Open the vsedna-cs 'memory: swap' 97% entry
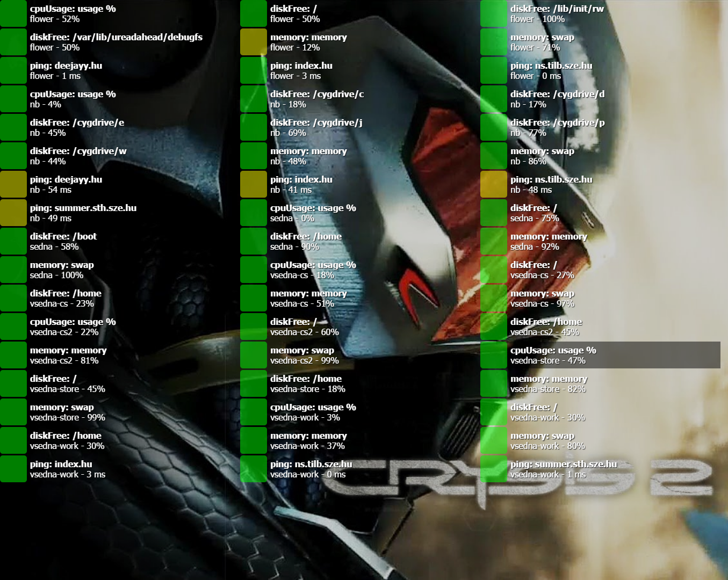Screen dimensions: 728x580 [600, 298]
